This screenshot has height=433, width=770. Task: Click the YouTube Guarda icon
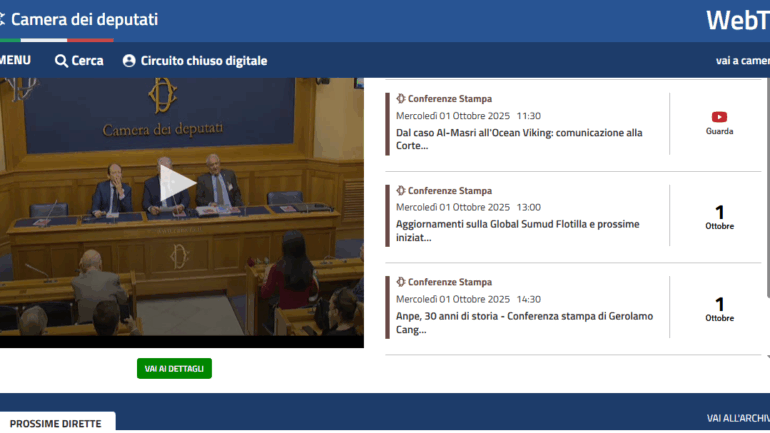click(719, 117)
